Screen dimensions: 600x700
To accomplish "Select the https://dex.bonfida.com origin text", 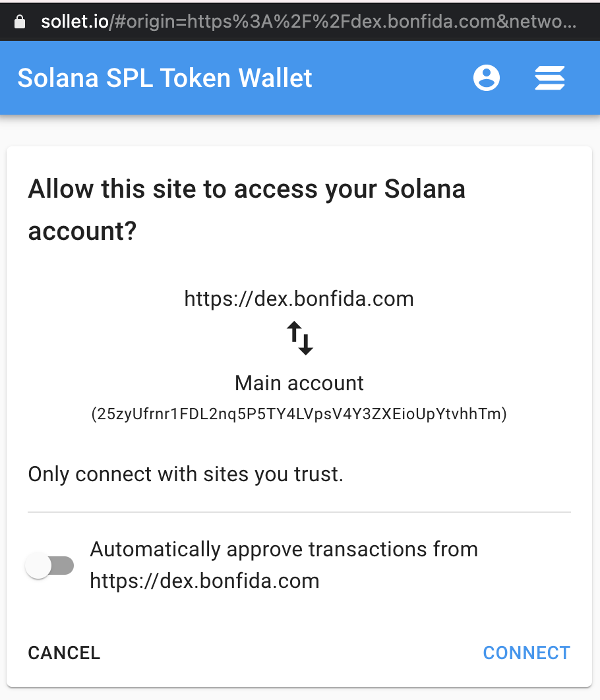I will 299,299.
